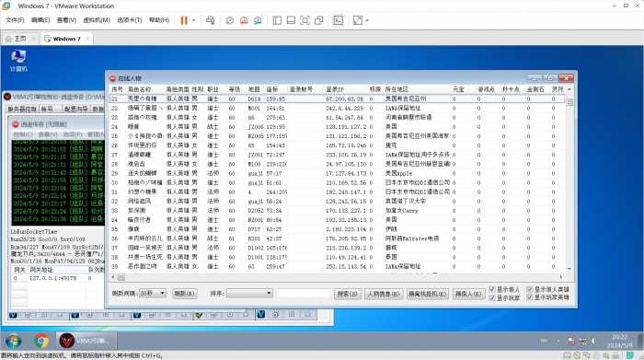
Task: Pause the virtual machine from the toolbar
Action: pos(184,20)
